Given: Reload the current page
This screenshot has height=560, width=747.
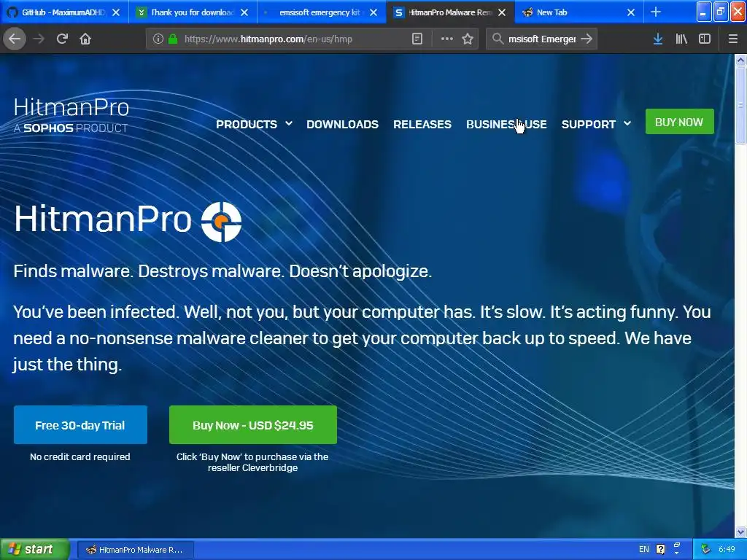Looking at the screenshot, I should pyautogui.click(x=62, y=39).
